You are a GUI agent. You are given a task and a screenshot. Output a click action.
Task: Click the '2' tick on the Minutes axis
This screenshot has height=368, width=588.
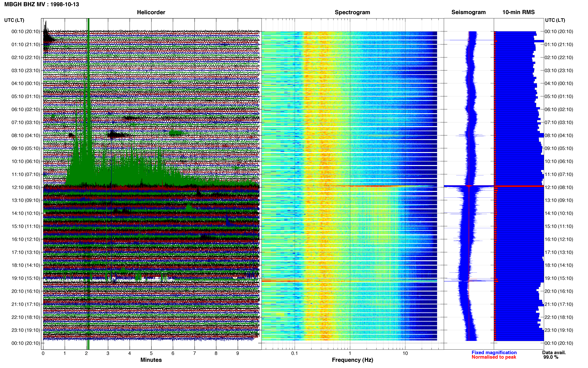(86, 353)
